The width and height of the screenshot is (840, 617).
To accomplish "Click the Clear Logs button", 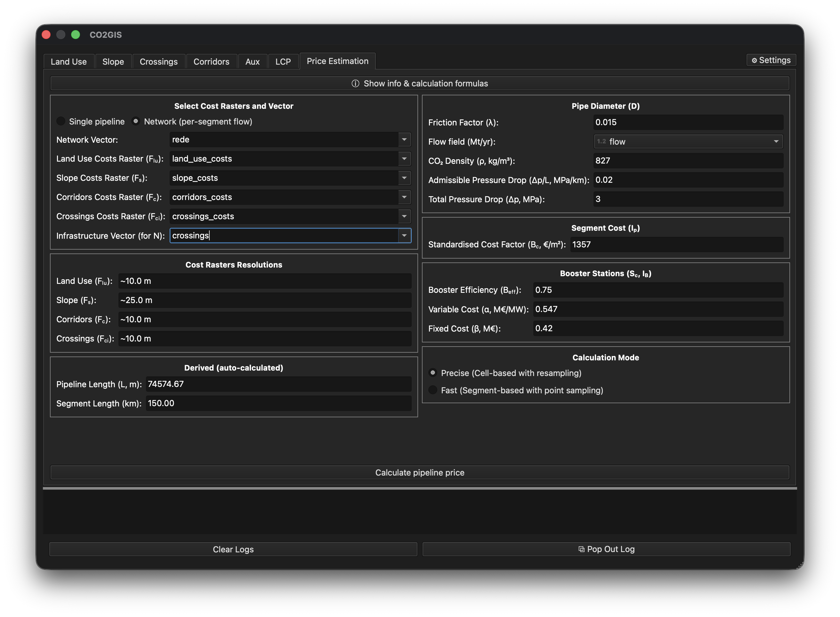I will coord(233,549).
